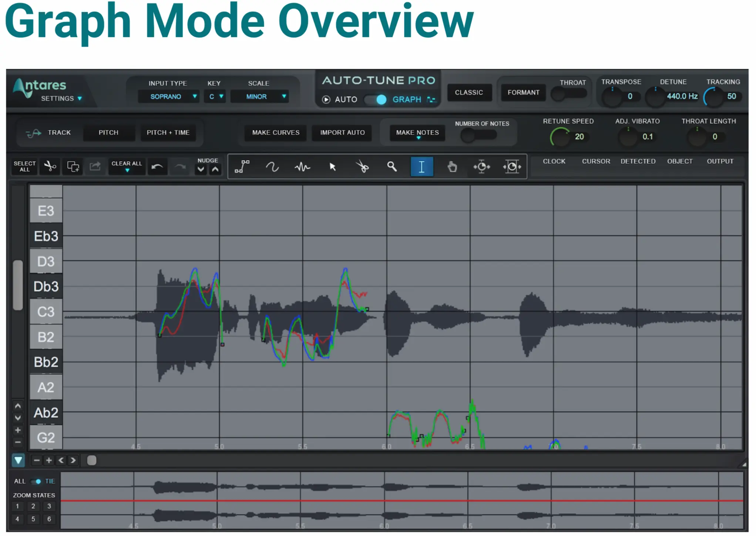Image resolution: width=756 pixels, height=536 pixels.
Task: Click the Auto mode play icon
Action: click(x=326, y=100)
